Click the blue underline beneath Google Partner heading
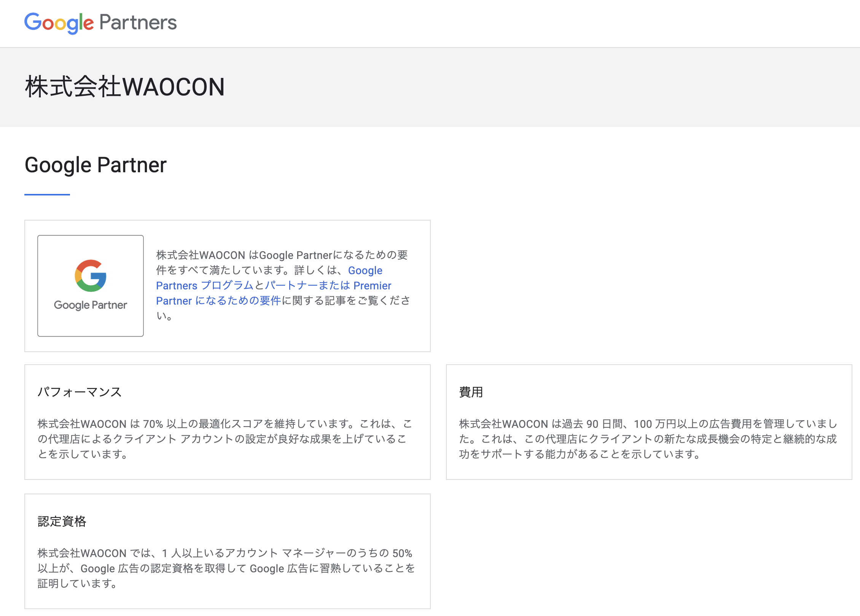The image size is (860, 616). pos(47,195)
